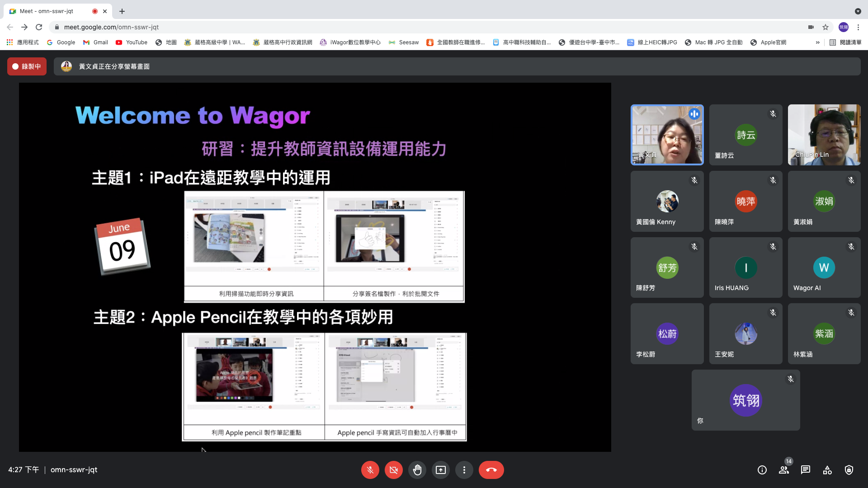Open the activities shapes icon
The image size is (868, 488).
827,470
